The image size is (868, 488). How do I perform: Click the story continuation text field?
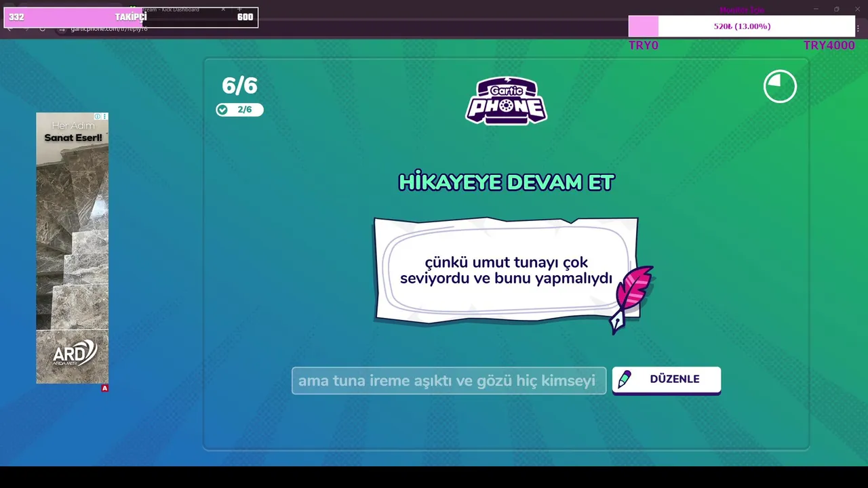449,381
